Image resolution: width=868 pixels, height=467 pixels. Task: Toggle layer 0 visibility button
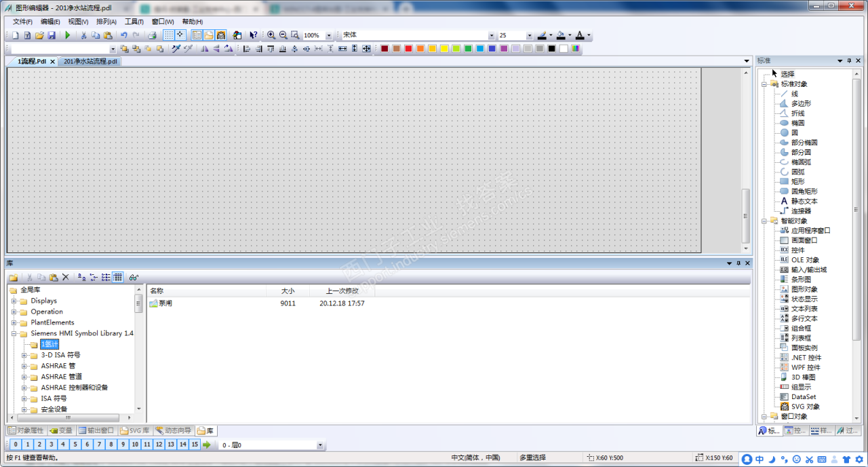point(14,445)
